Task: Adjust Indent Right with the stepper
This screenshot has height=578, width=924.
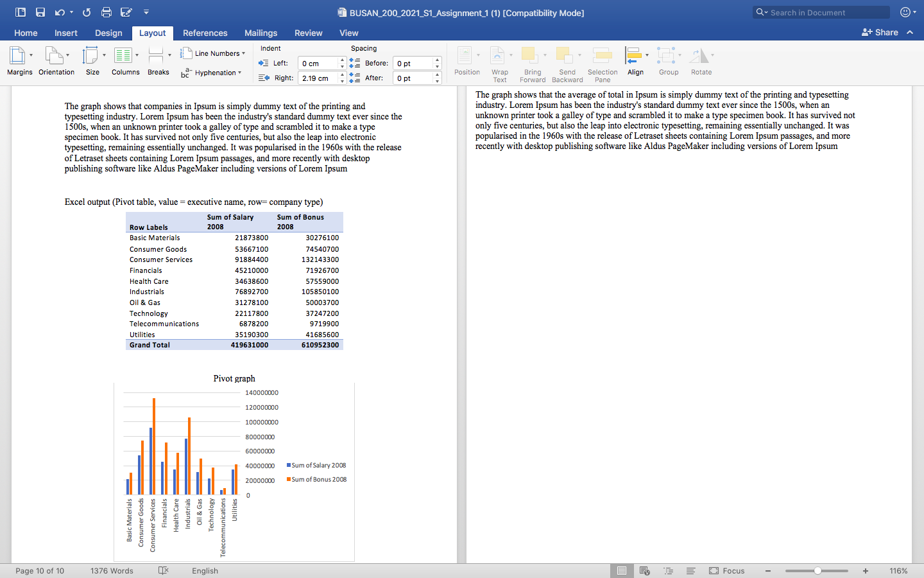Action: point(342,78)
